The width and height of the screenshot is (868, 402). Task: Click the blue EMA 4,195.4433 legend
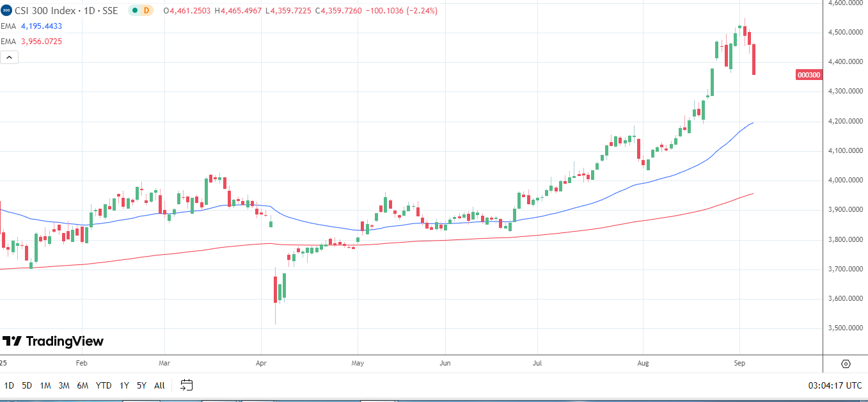[x=31, y=26]
